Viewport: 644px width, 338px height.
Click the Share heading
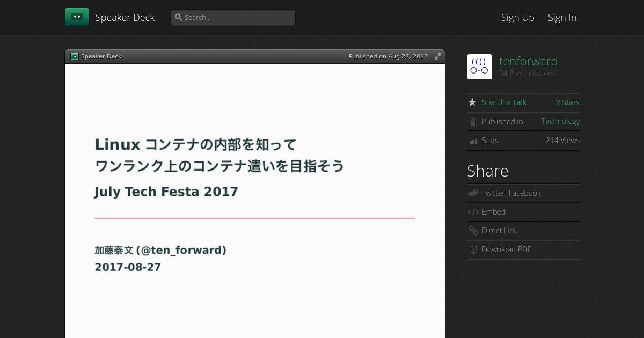point(487,171)
